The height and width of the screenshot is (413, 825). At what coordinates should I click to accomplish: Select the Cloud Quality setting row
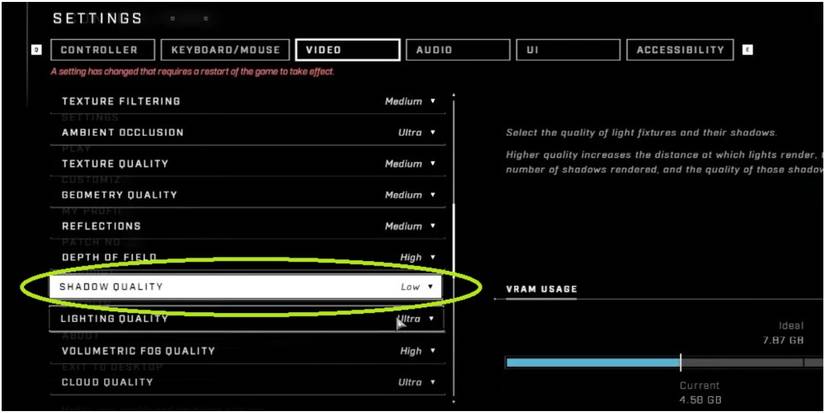point(245,382)
